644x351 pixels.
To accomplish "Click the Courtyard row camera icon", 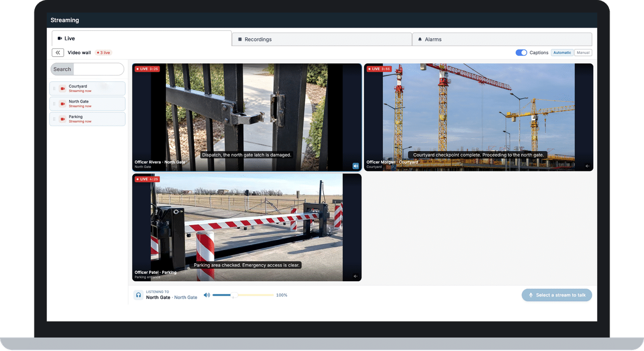I will pos(63,89).
